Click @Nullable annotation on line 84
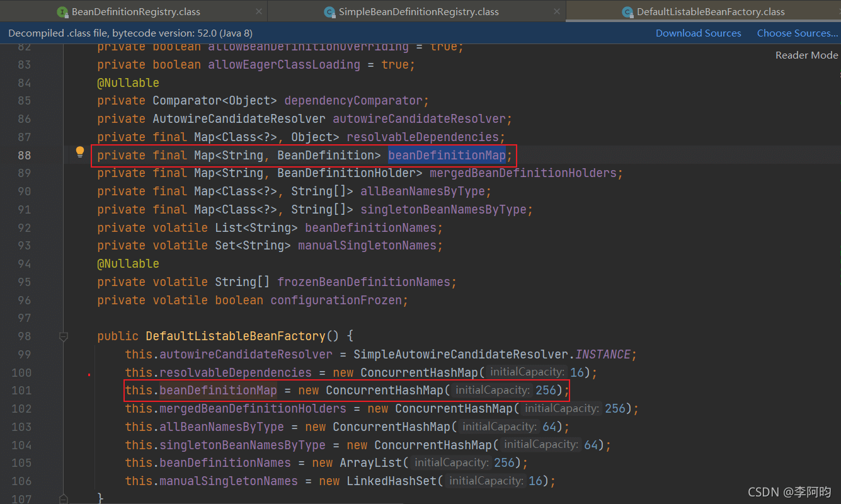The width and height of the screenshot is (841, 504). click(128, 83)
